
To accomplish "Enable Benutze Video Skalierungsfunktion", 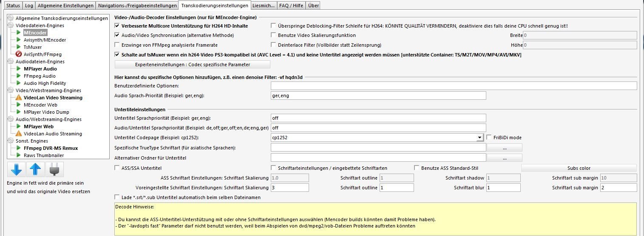I will [x=274, y=35].
